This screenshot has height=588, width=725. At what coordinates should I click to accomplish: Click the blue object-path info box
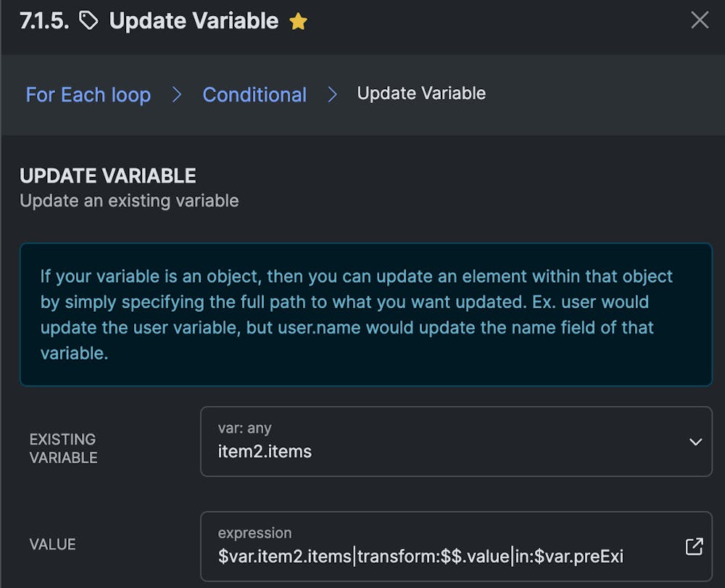click(x=365, y=315)
